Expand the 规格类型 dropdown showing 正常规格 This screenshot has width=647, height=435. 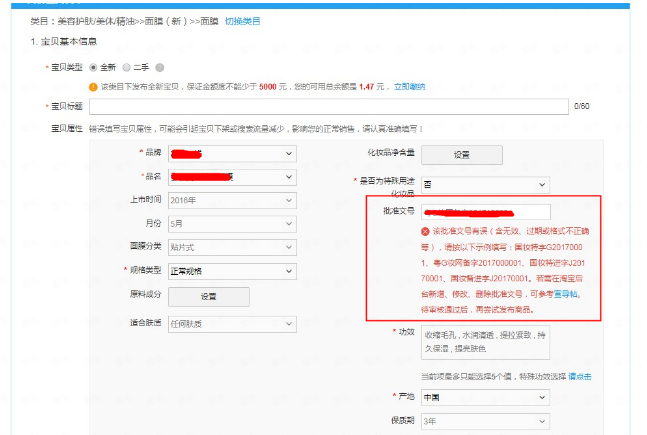[x=232, y=270]
